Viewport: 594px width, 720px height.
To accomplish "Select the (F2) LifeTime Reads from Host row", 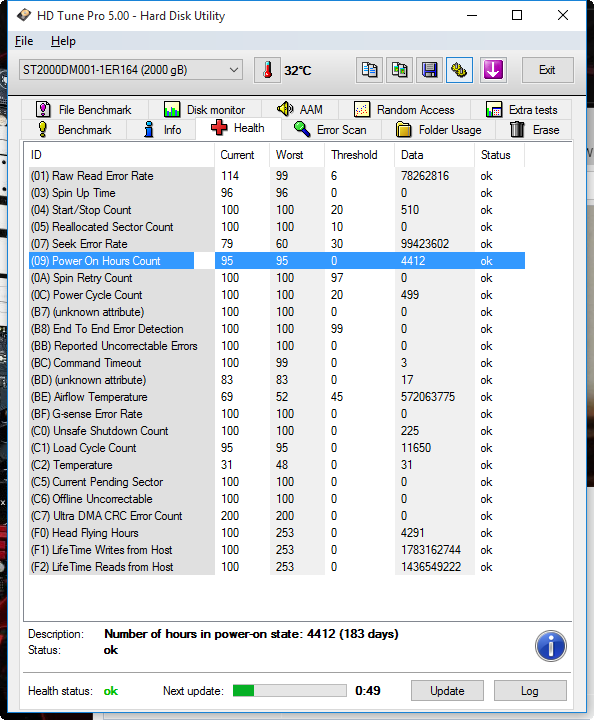I will 277,567.
